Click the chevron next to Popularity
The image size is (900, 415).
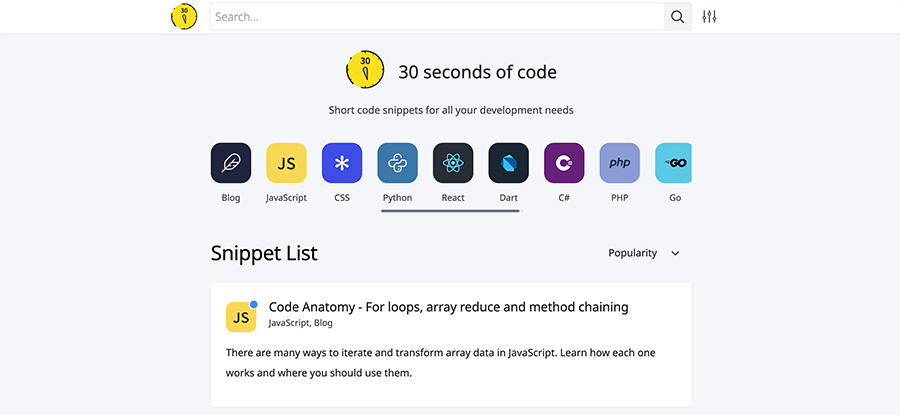(676, 253)
